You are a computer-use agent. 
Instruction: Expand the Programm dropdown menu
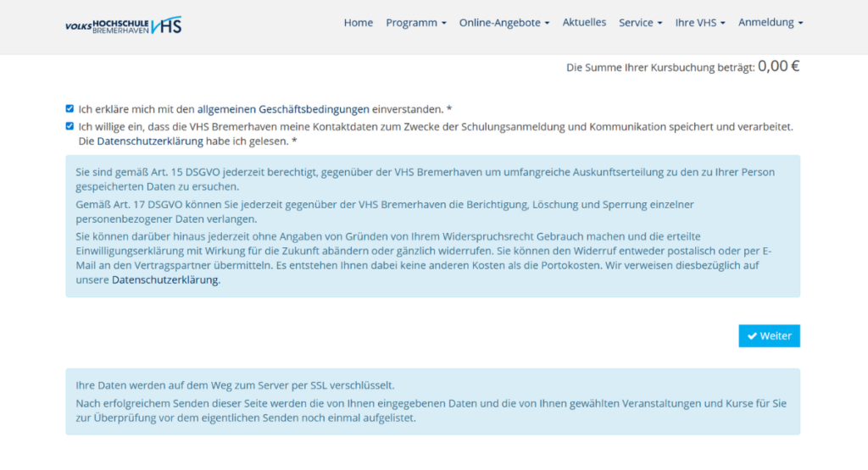tap(415, 23)
